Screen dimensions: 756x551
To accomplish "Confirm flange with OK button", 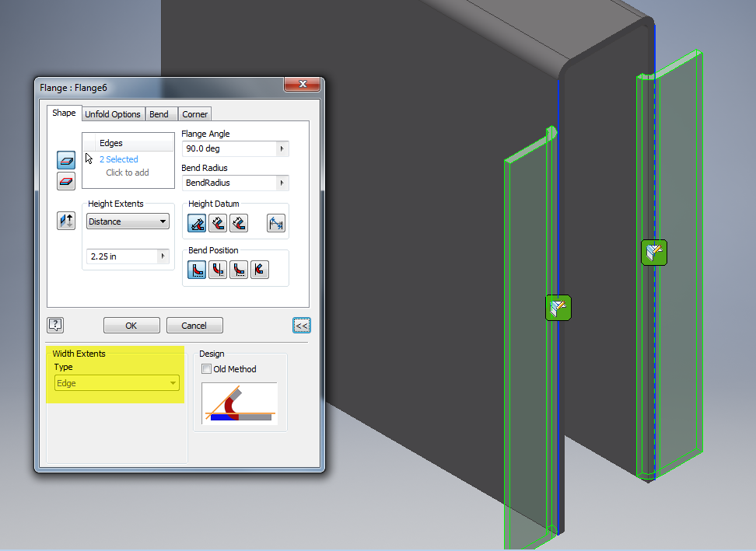I will point(131,326).
